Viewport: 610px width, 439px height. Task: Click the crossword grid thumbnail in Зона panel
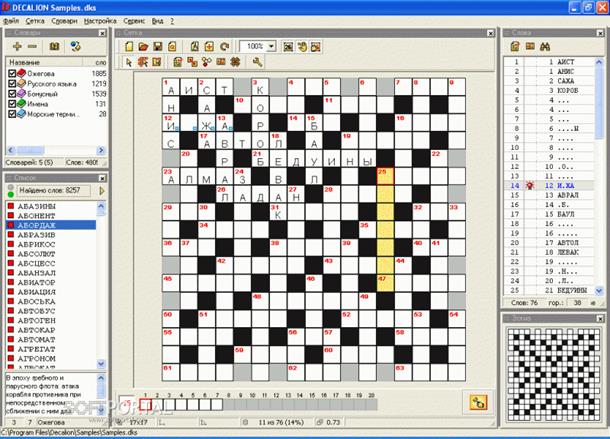(554, 372)
